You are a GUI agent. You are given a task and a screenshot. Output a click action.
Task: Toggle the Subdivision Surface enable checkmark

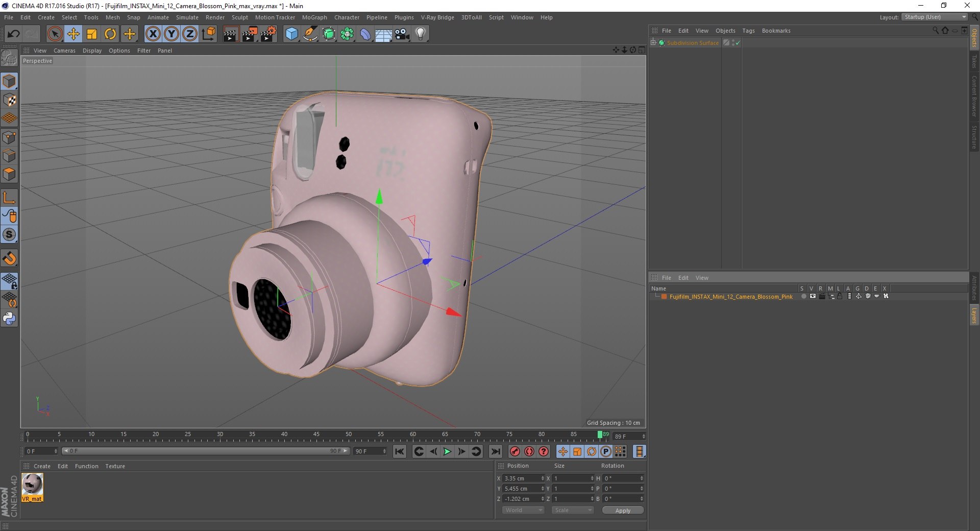(738, 43)
